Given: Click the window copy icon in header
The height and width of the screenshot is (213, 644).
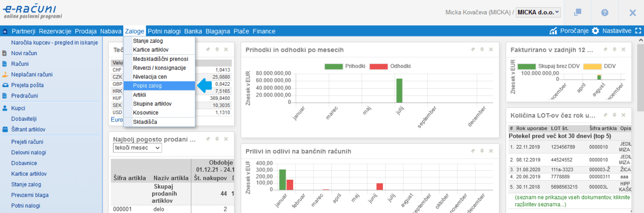Looking at the screenshot, I should click(x=578, y=12).
